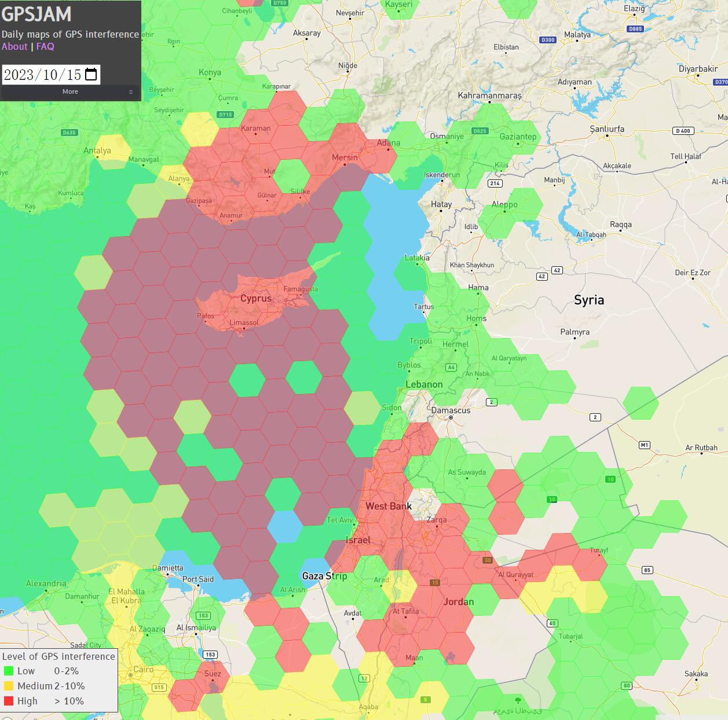728x720 pixels.
Task: Click the yellow Medium interference swatch
Action: 9,686
